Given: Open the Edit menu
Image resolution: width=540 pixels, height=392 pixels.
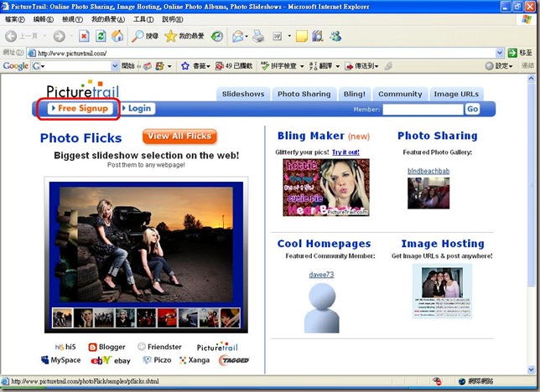Looking at the screenshot, I should 44,19.
